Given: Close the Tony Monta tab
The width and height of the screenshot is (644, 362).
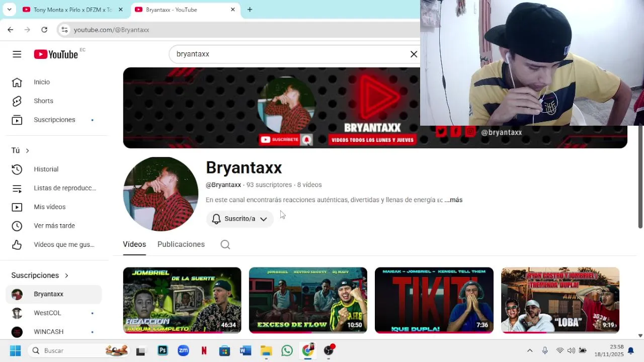Looking at the screenshot, I should coord(121,10).
